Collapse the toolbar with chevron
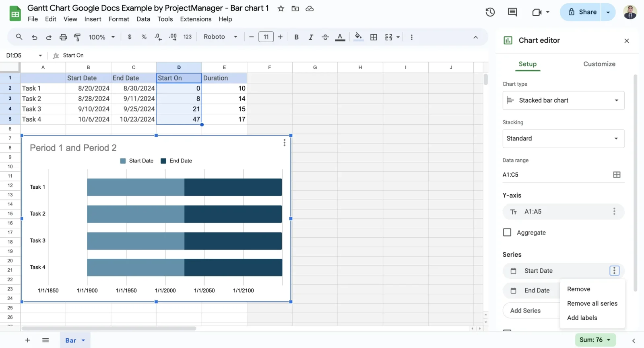Screen dimensions: 644x348 point(475,37)
